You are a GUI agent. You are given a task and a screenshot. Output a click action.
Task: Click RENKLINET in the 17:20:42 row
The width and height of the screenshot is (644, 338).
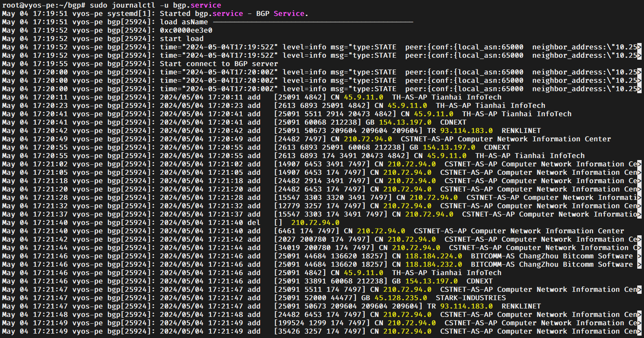tap(521, 131)
